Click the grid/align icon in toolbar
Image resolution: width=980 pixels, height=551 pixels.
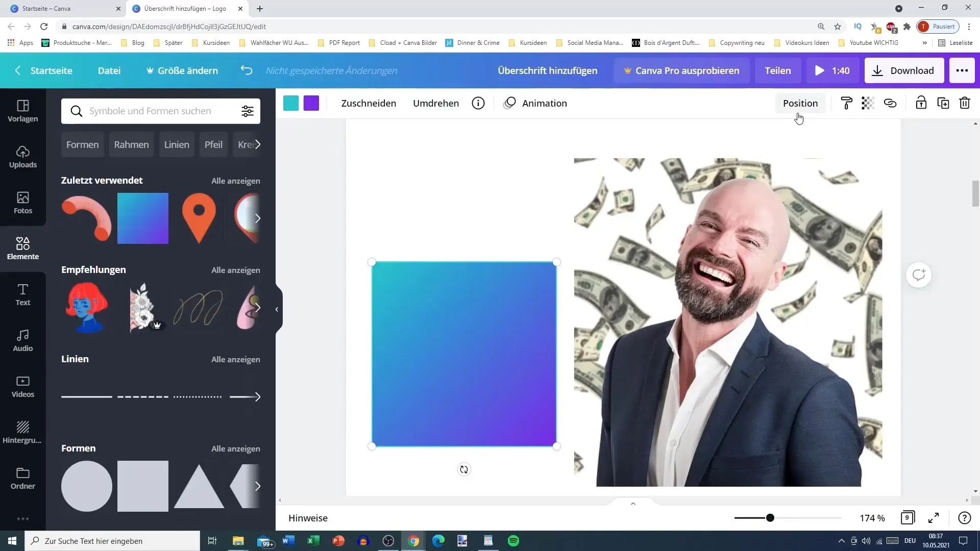(x=868, y=103)
